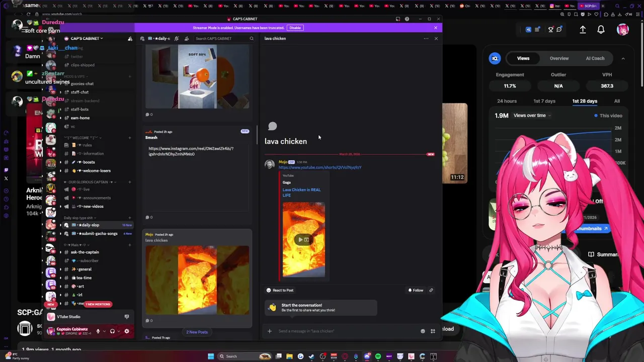Jump to 7 NEW MENTIONS
The image size is (644, 362).
[x=98, y=304]
